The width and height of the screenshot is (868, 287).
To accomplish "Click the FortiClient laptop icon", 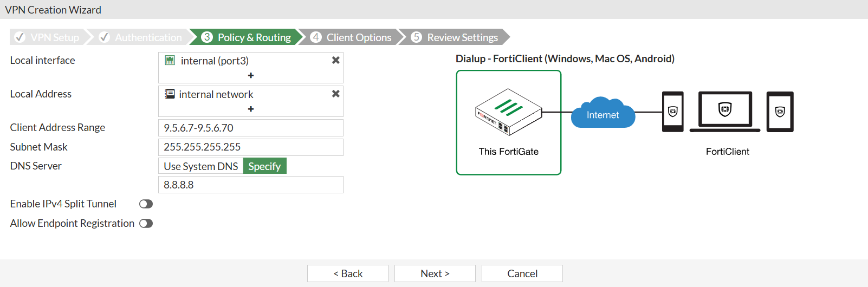I will 725,112.
